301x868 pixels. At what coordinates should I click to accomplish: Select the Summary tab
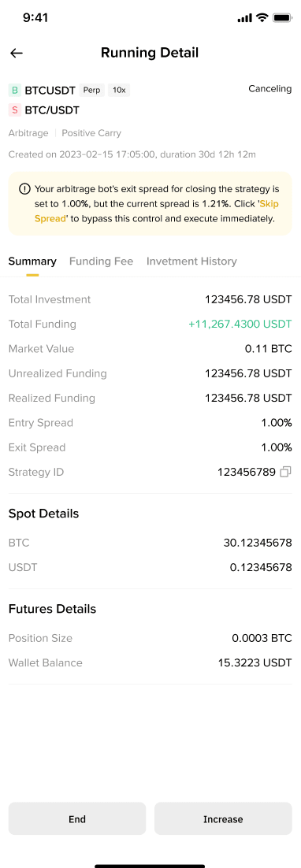(x=32, y=262)
